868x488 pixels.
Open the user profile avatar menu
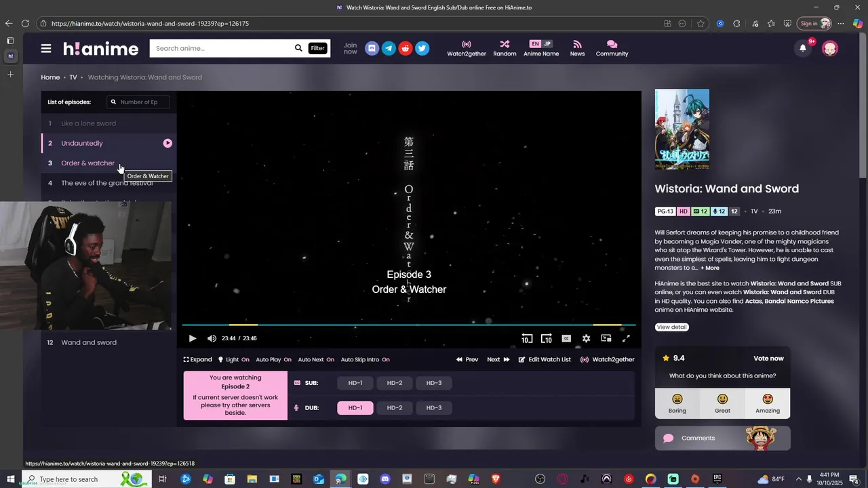click(830, 48)
